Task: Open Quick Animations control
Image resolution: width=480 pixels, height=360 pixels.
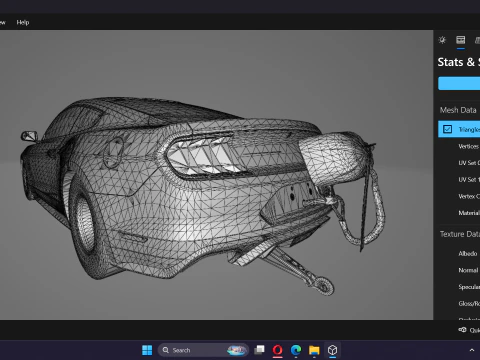Action: tap(469, 330)
